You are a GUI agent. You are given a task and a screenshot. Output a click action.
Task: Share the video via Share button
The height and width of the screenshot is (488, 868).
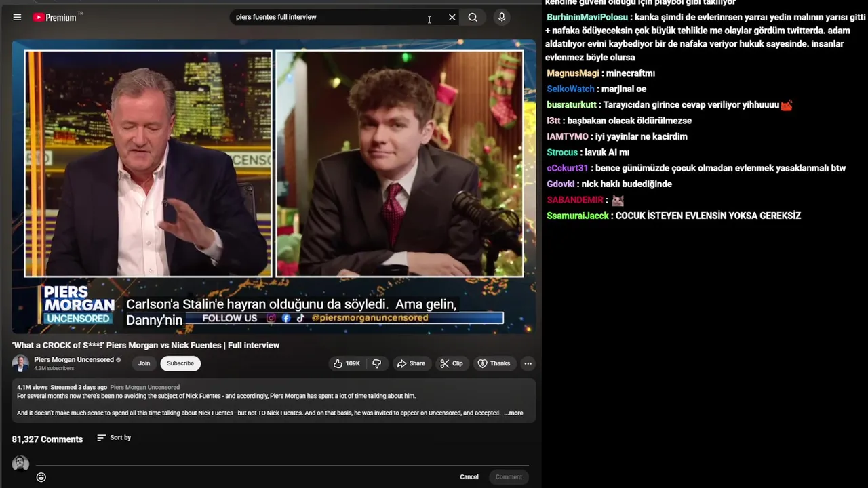click(x=411, y=363)
